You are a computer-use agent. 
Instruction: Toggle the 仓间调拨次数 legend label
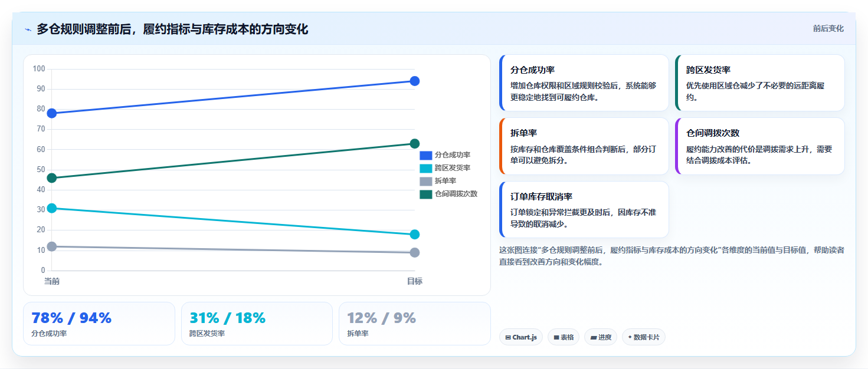coord(456,194)
